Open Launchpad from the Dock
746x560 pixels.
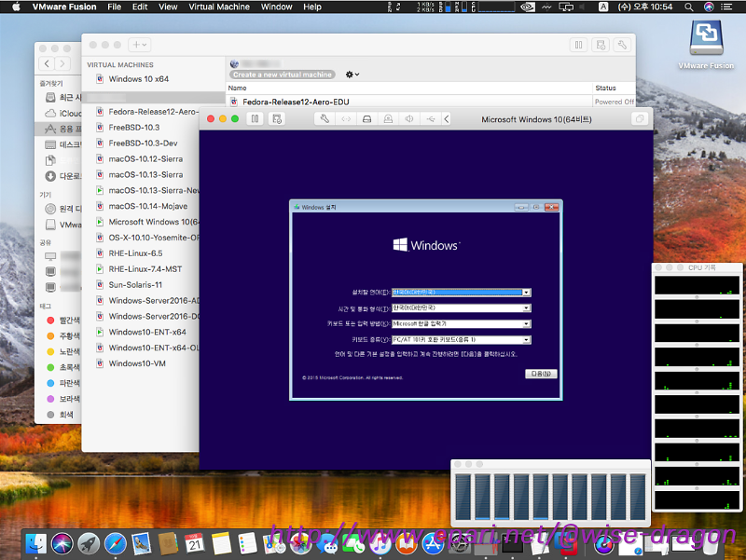coord(89,544)
